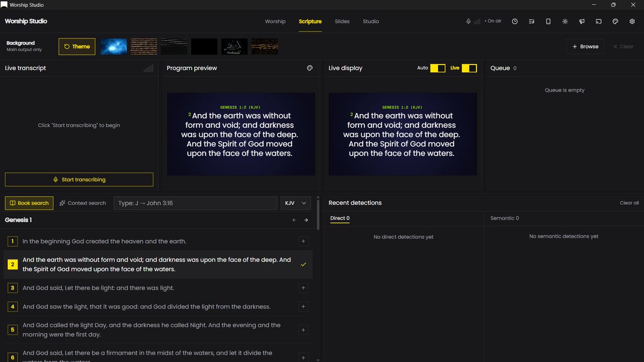Click the verse list scrollbar
The width and height of the screenshot is (644, 362).
(318, 215)
